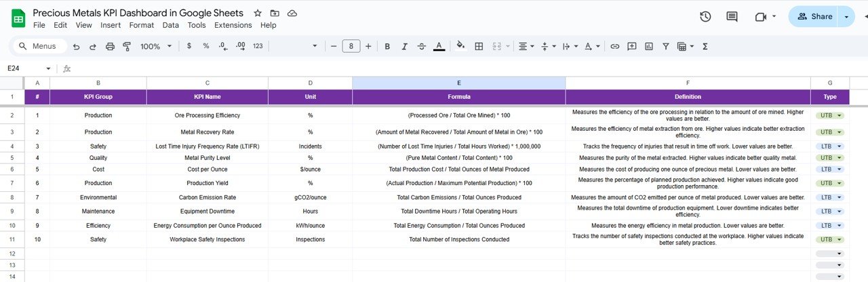Open the LTB dropdown for Cost per Ounce
This screenshot has height=282, width=868.
(830, 169)
